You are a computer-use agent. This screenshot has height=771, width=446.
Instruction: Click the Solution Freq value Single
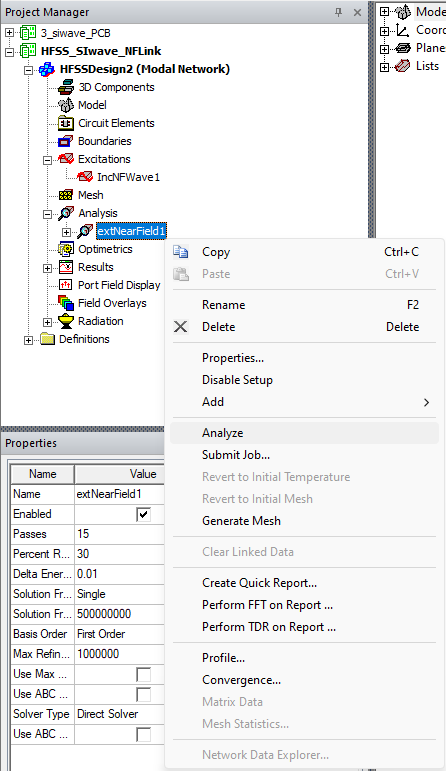[x=119, y=594]
